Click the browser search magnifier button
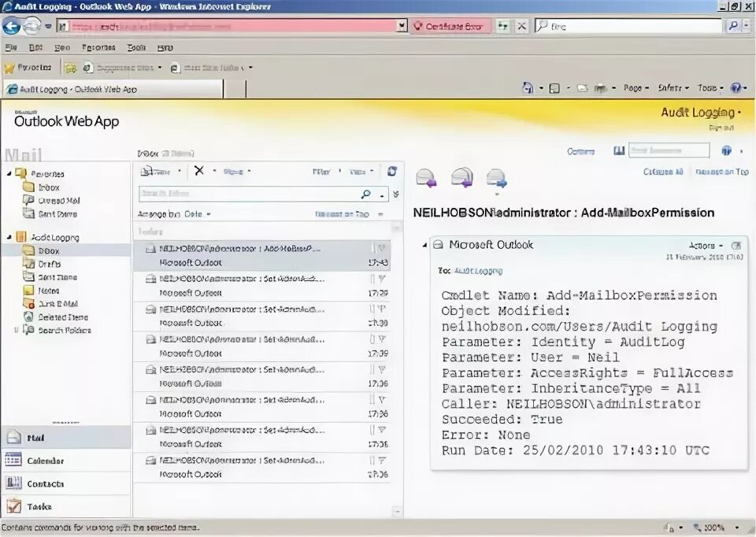This screenshot has width=756, height=537. pos(733,26)
